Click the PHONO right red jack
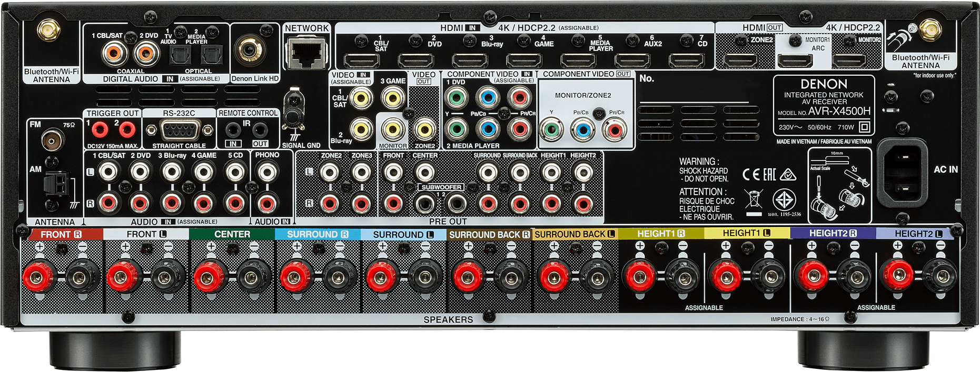 (x=267, y=203)
